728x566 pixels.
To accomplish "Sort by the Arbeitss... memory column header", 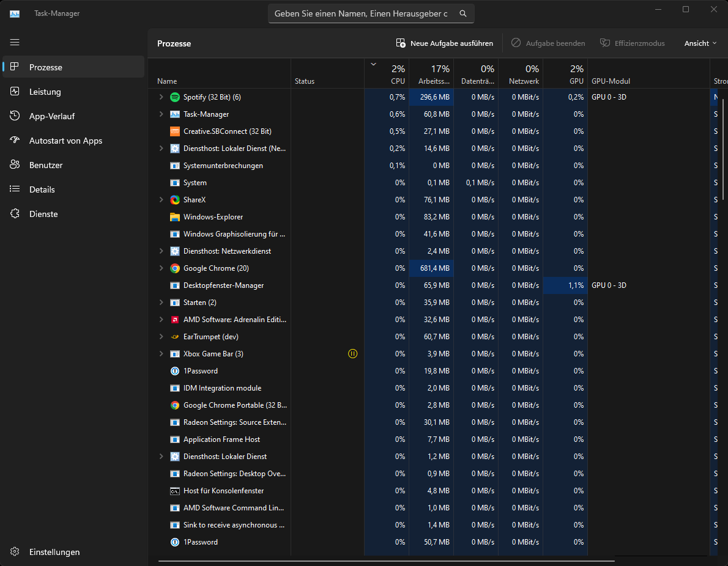I will 431,74.
